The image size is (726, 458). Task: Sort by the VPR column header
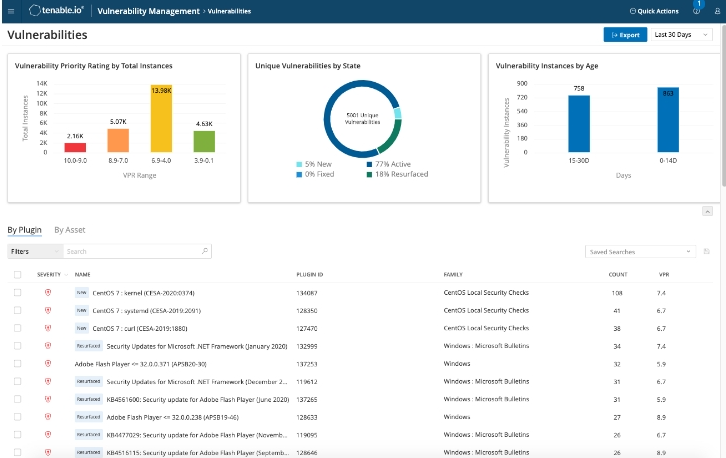(x=664, y=275)
